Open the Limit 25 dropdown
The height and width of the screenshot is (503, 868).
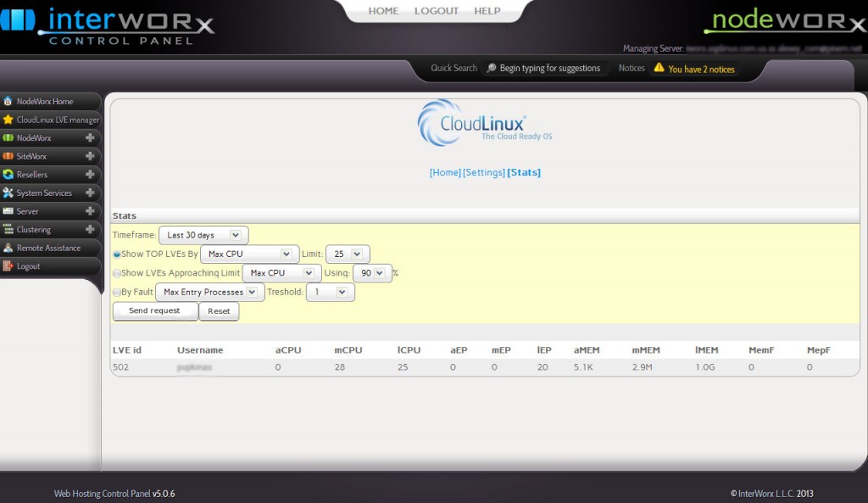pos(347,254)
